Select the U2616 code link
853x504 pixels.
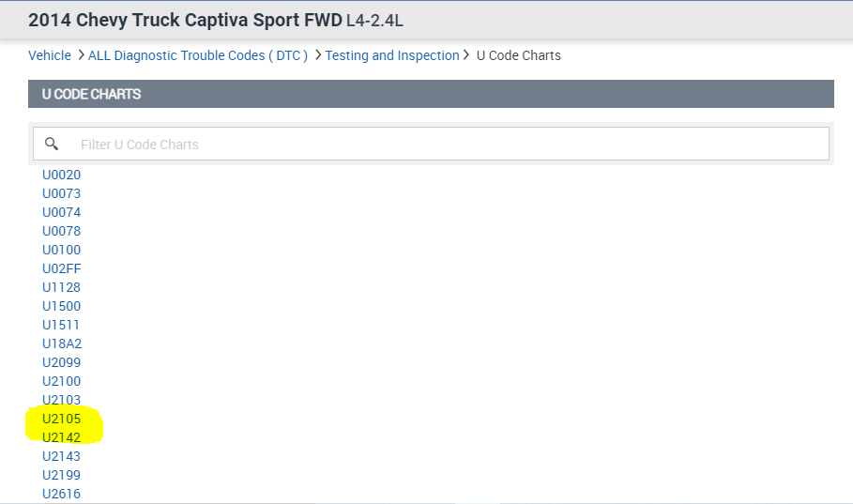(62, 494)
